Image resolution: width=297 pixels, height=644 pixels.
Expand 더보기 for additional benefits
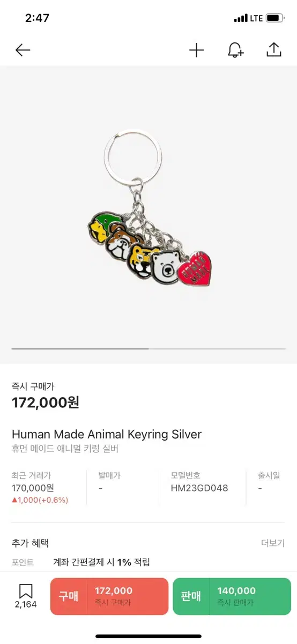(273, 543)
